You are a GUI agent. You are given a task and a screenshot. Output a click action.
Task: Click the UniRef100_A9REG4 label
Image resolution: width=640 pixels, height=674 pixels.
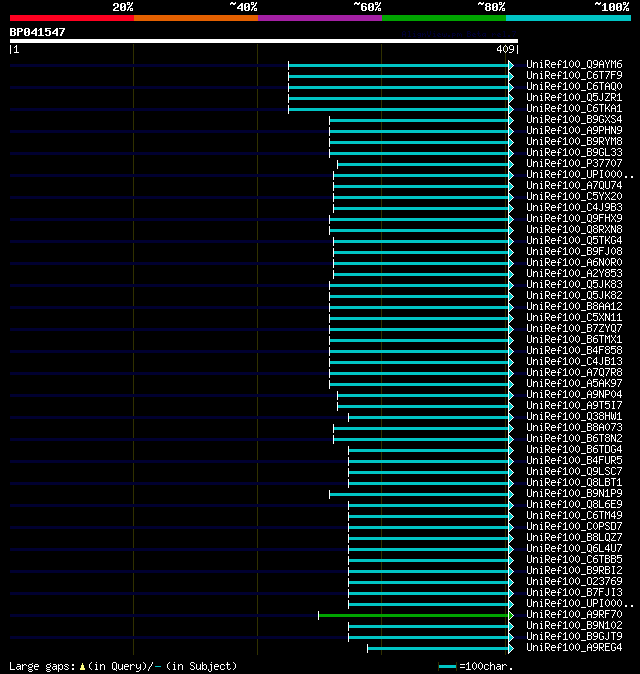tap(574, 648)
